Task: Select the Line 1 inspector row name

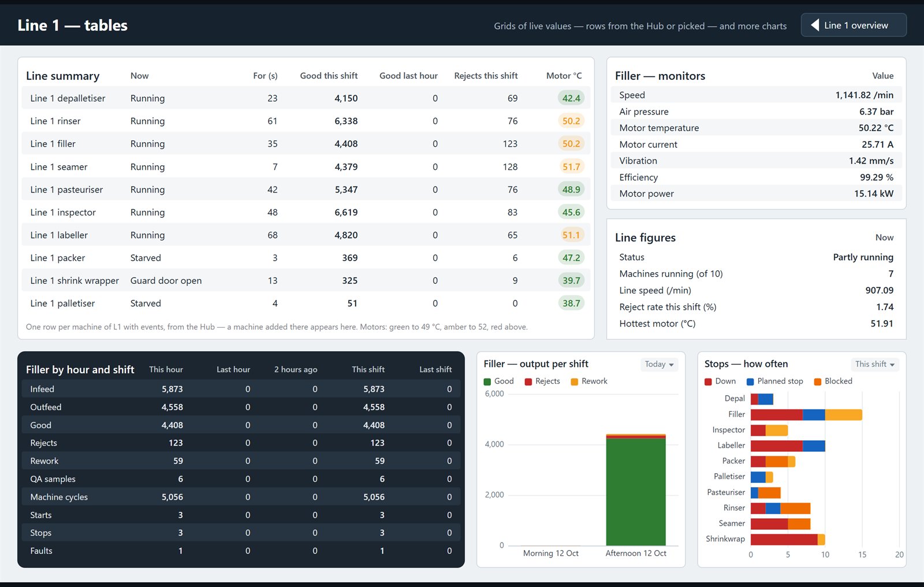Action: click(x=63, y=213)
